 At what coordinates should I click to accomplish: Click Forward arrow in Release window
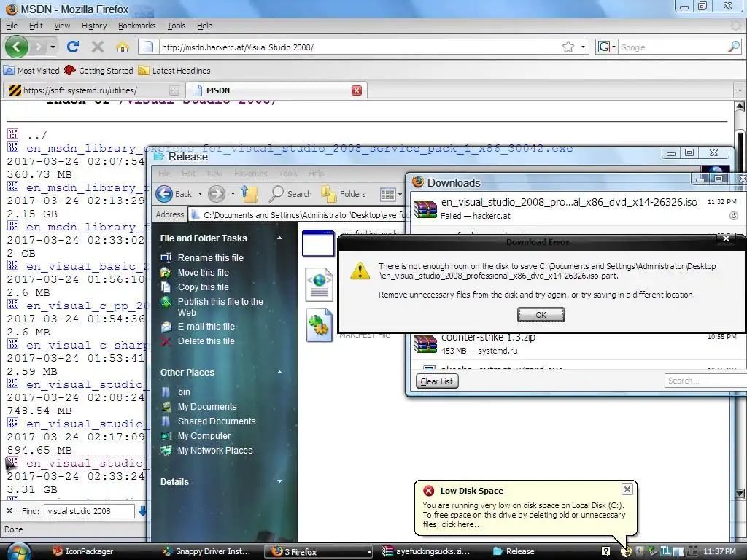pos(216,194)
